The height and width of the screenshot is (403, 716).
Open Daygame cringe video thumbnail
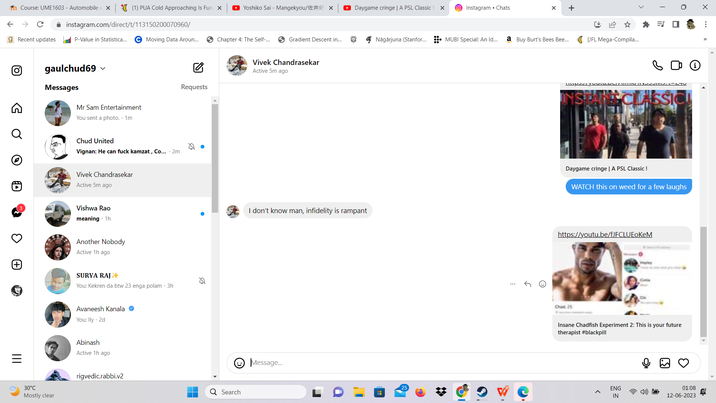[x=626, y=124]
